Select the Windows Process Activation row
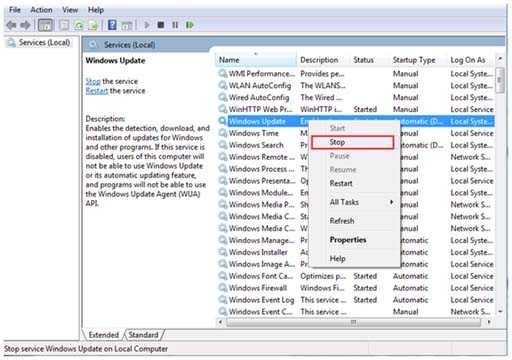This screenshot has height=360, width=512. point(356,169)
